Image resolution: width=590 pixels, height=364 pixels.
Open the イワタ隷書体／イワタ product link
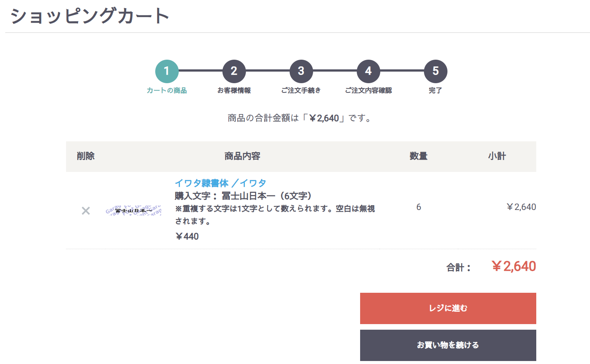tap(220, 183)
